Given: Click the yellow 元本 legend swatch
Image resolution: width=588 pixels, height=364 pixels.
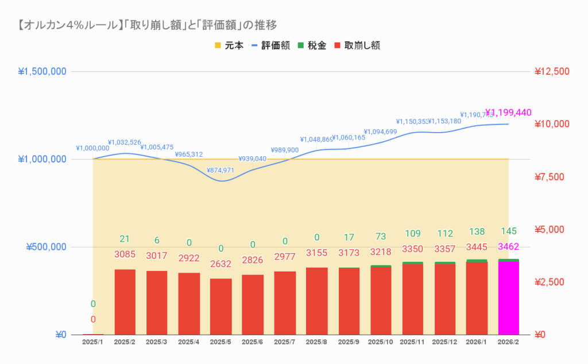Looking at the screenshot, I should coord(218,46).
